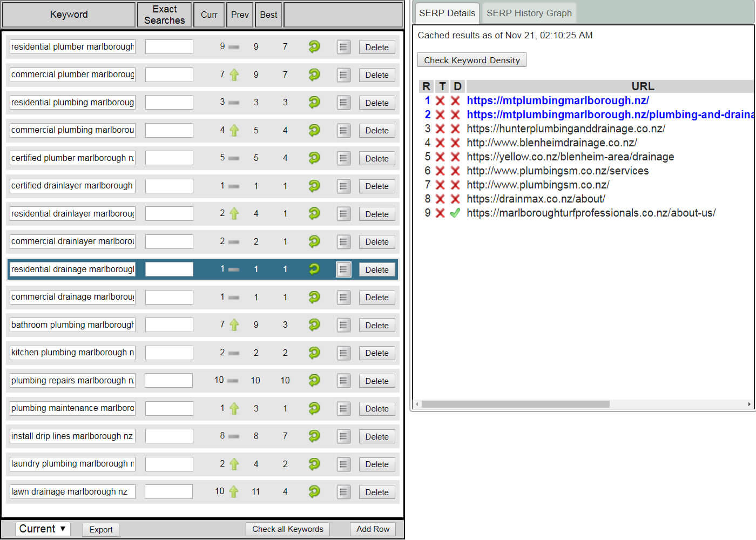The height and width of the screenshot is (540, 756).
Task: Open SERP details icon for commercial plumber row
Action: coord(343,75)
